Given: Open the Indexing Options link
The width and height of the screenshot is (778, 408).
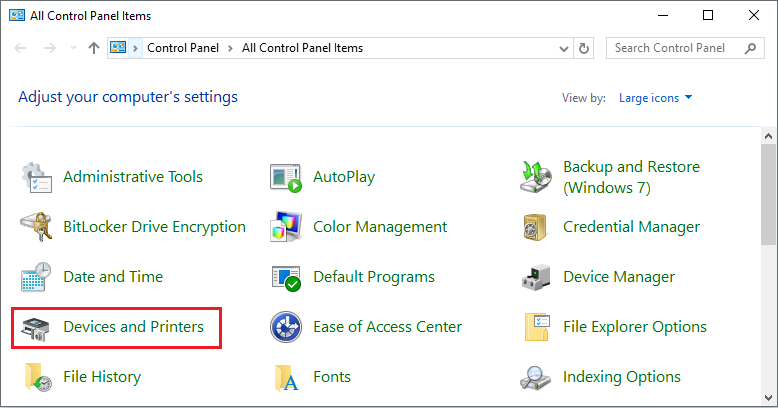Looking at the screenshot, I should tap(621, 377).
